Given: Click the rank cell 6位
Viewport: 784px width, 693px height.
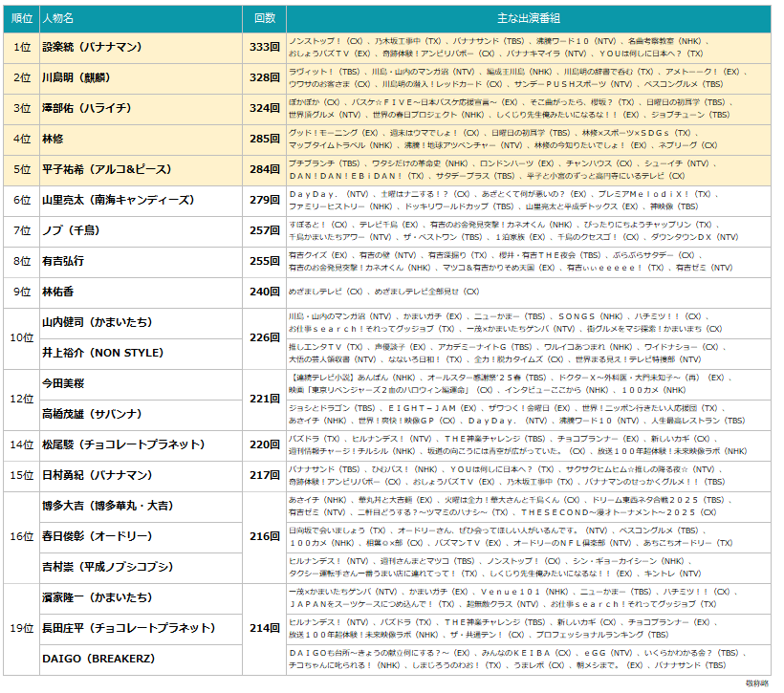Looking at the screenshot, I should [x=21, y=200].
